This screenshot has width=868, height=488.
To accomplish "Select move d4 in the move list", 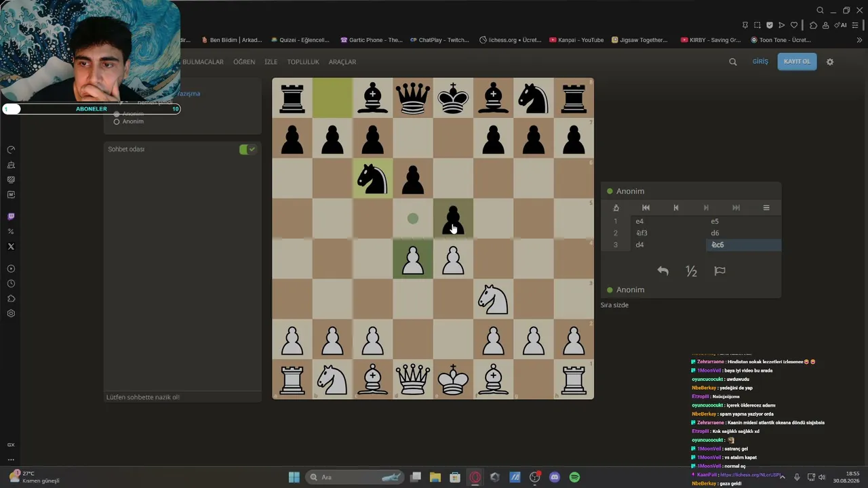I will pos(669,245).
